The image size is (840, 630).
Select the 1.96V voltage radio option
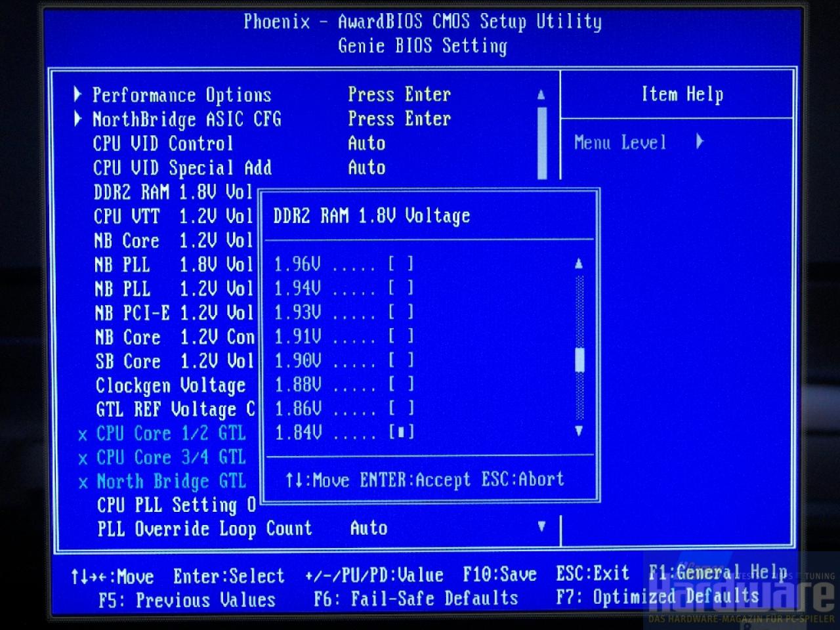point(401,264)
